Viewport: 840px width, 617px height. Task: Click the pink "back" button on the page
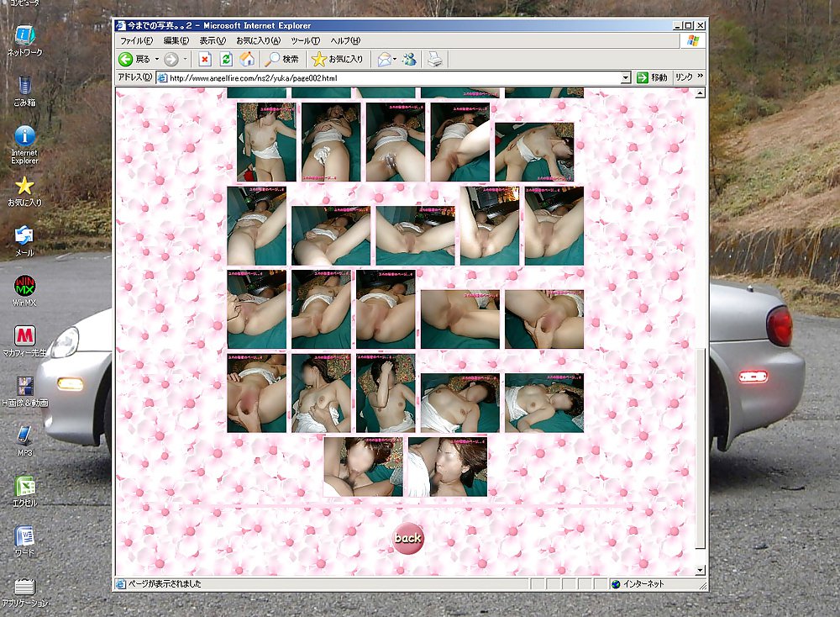pos(408,538)
